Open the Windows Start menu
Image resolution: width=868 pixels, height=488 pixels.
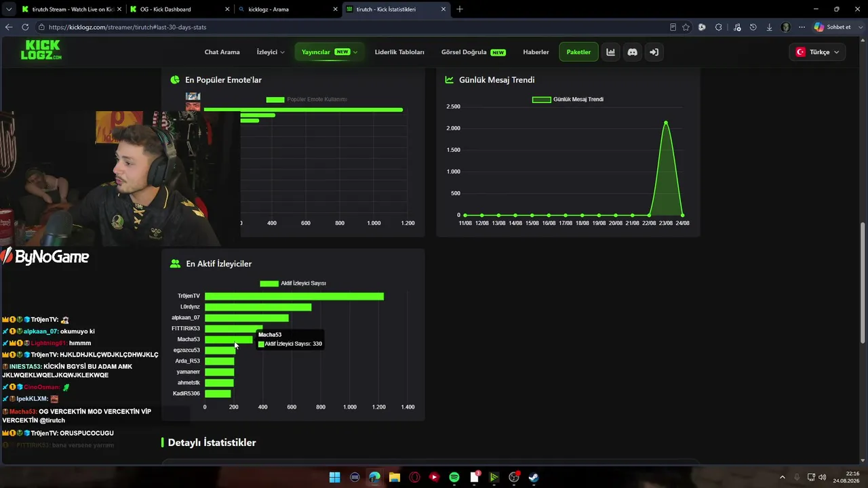coord(334,477)
